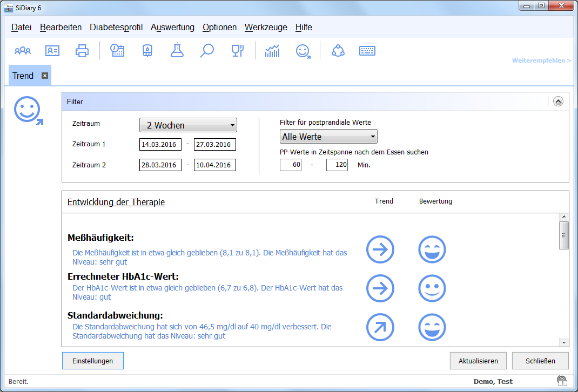This screenshot has height=392, width=578.
Task: Click the magnifying glass search icon
Action: click(207, 51)
